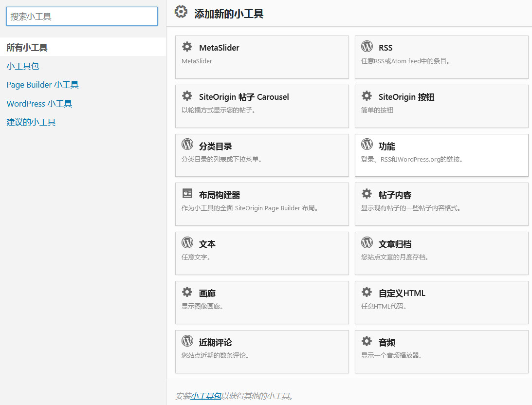Add the 分类目录 widget title
532x405 pixels.
click(x=216, y=146)
